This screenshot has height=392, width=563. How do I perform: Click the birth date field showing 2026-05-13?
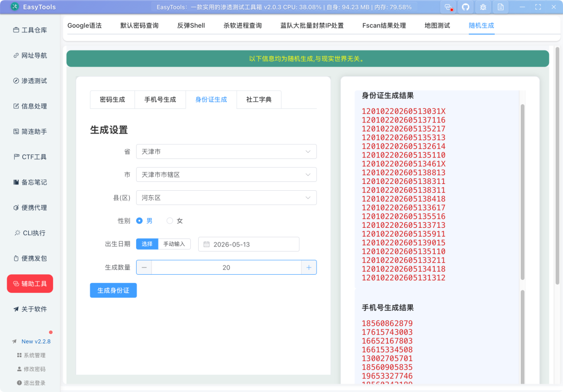(x=249, y=244)
